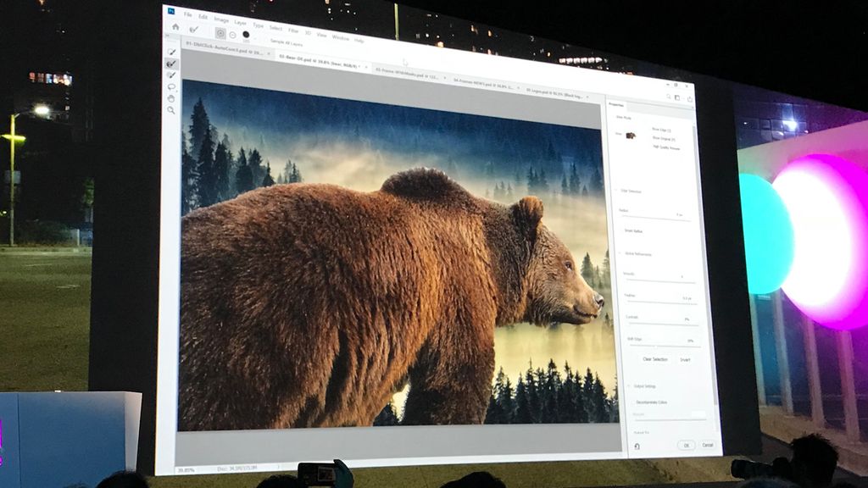Click the Clear Selection button
The height and width of the screenshot is (488, 868).
654,358
